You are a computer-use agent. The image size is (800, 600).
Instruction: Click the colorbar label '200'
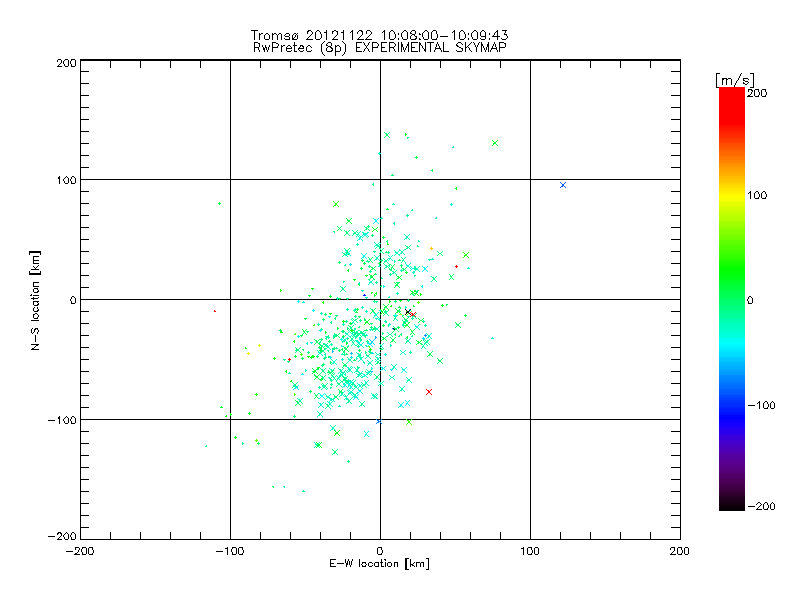click(x=757, y=93)
